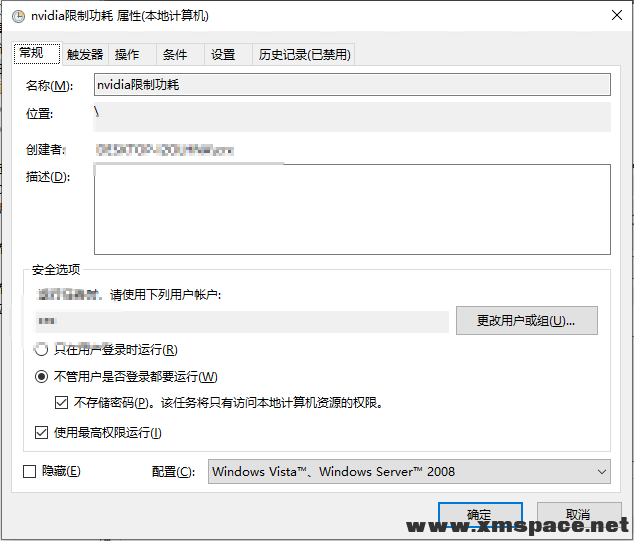Image resolution: width=634 pixels, height=541 pixels.
Task: Go to the 条件 tab
Action: click(180, 55)
